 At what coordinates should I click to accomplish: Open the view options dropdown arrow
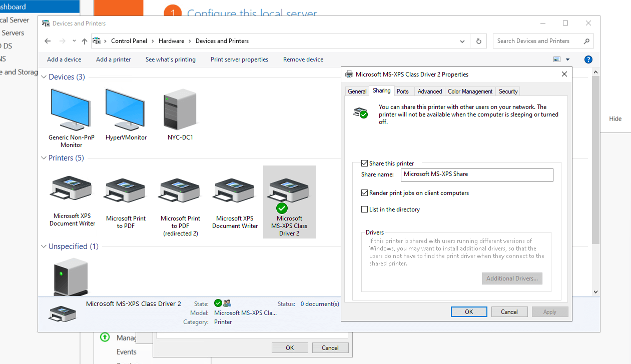point(567,59)
